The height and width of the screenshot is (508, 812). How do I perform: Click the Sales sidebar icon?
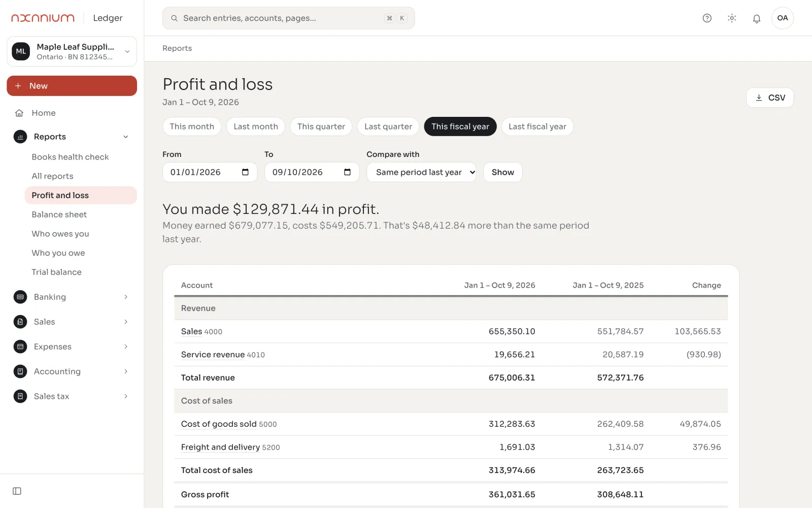pos(20,322)
